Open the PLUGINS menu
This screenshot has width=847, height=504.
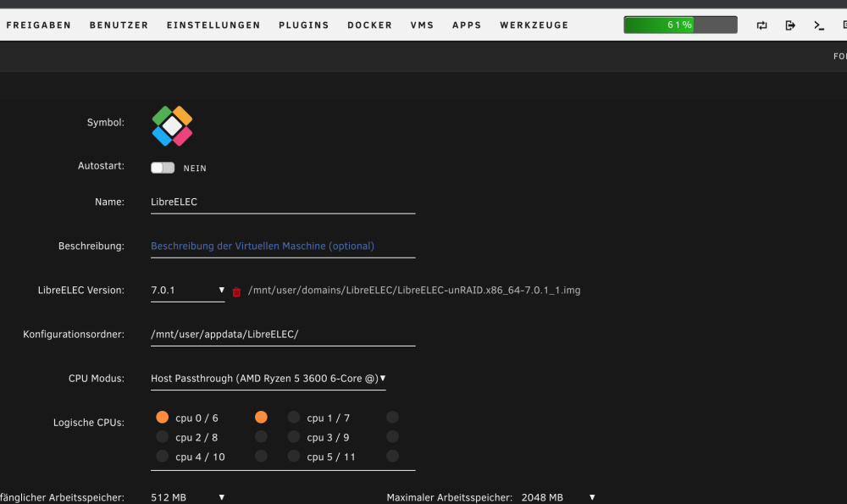point(303,25)
